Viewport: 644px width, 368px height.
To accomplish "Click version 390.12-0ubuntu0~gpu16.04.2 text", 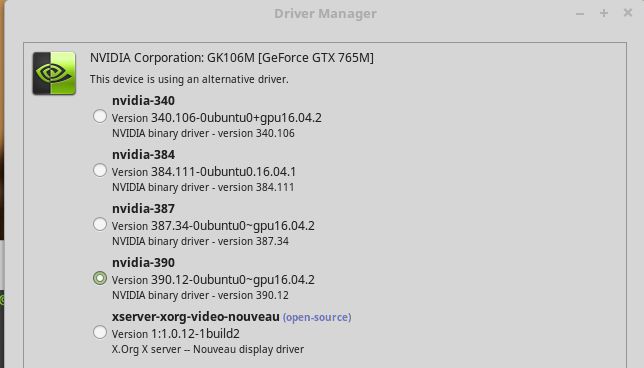I will (x=213, y=280).
